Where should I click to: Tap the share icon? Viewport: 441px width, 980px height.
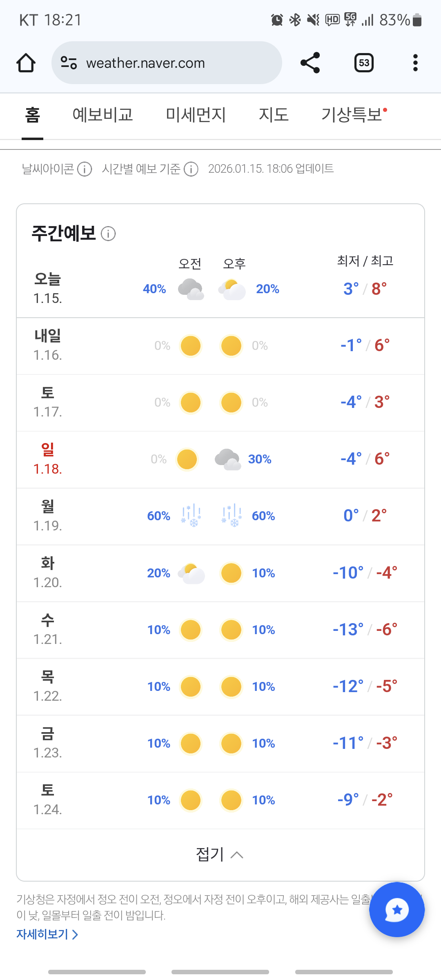tap(310, 63)
